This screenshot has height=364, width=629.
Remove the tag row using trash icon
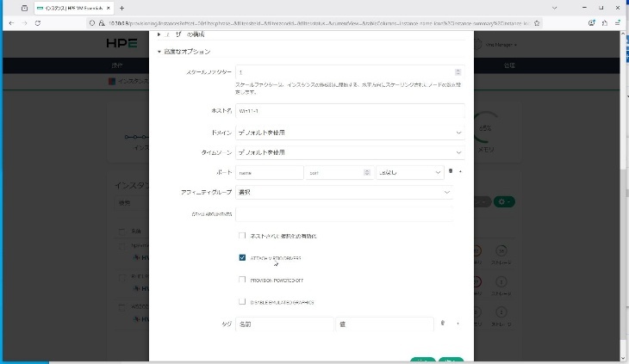(443, 324)
